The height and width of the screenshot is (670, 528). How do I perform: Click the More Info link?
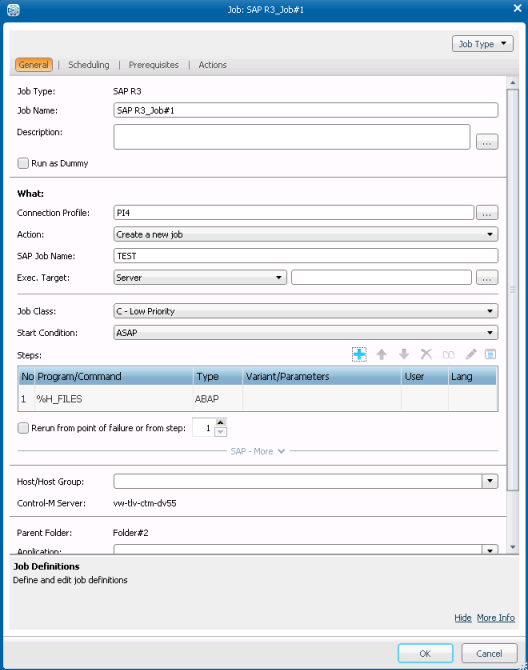point(496,617)
